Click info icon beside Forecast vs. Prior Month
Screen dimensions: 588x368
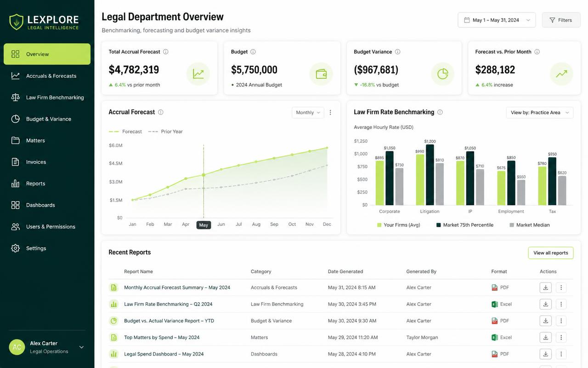537,52
